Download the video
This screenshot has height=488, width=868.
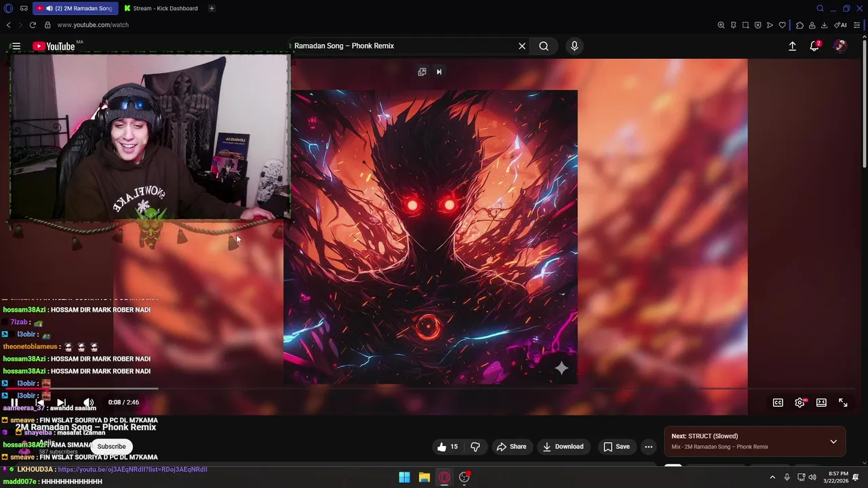(x=563, y=447)
